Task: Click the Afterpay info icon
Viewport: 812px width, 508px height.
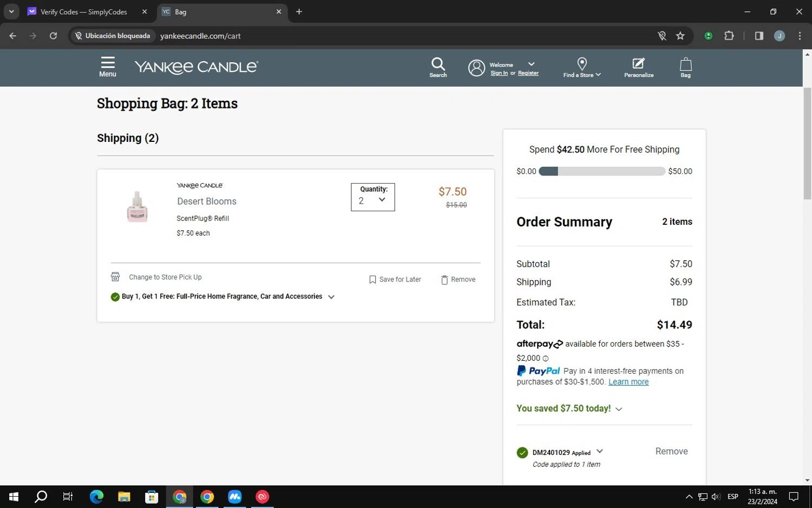Action: tap(546, 359)
